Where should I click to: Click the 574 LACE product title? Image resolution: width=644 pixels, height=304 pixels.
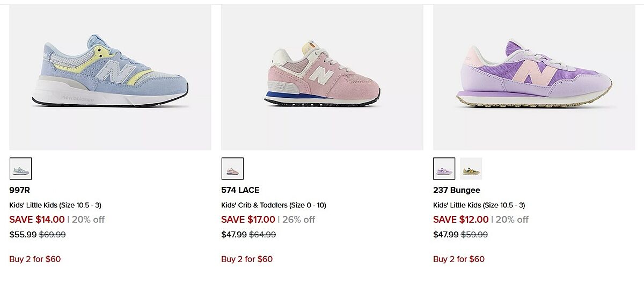click(240, 190)
